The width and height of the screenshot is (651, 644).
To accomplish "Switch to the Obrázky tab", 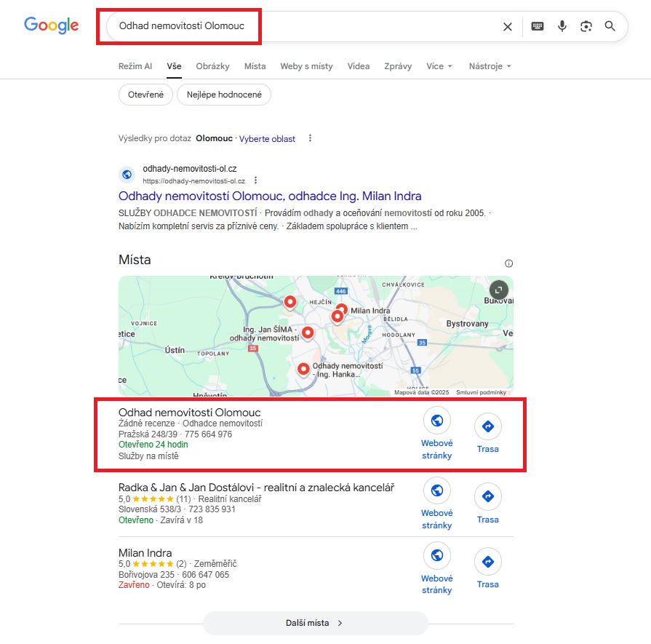I will tap(212, 65).
